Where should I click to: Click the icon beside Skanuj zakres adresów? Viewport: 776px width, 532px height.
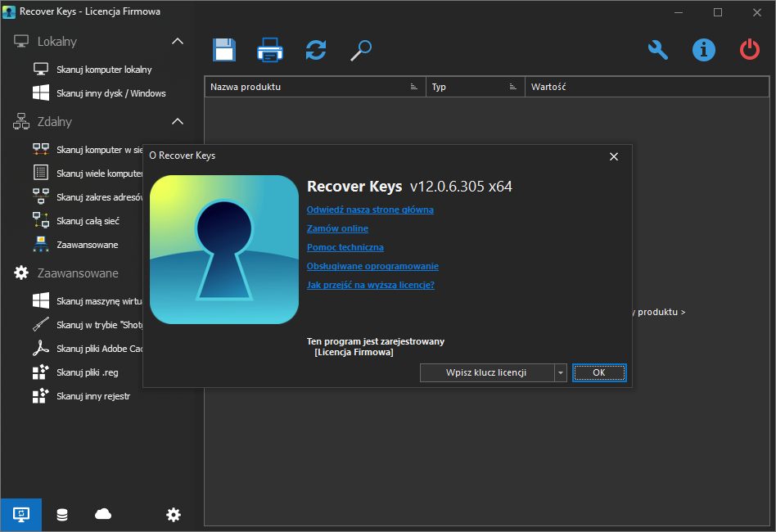[x=41, y=196]
